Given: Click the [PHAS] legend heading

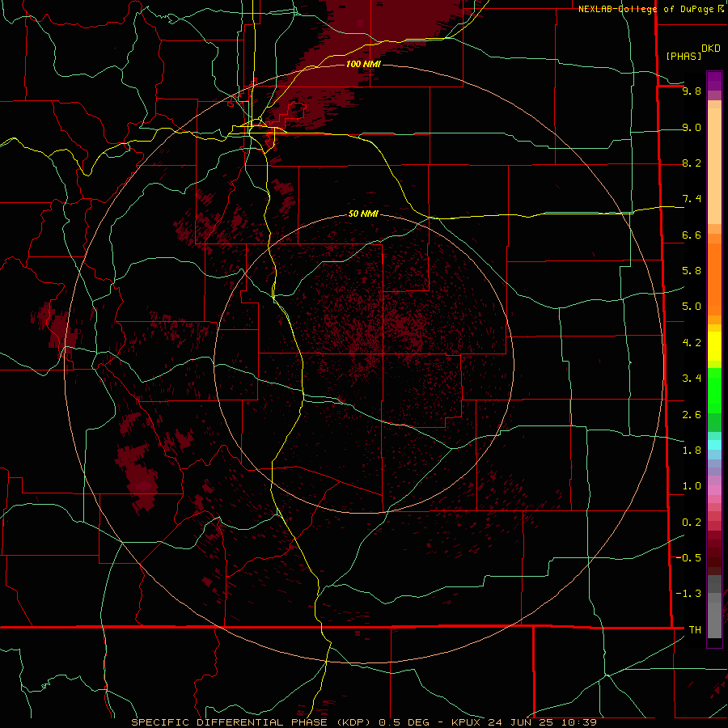Looking at the screenshot, I should click(684, 56).
